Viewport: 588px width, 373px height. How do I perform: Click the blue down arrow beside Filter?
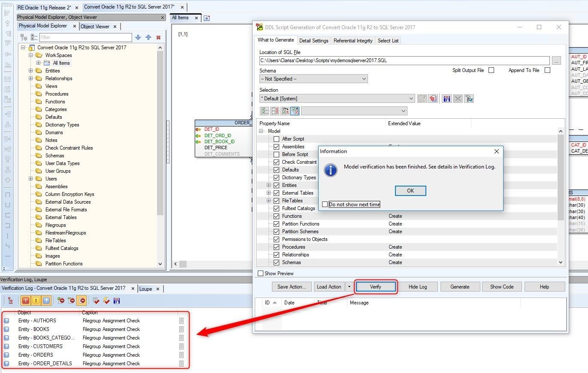click(138, 37)
